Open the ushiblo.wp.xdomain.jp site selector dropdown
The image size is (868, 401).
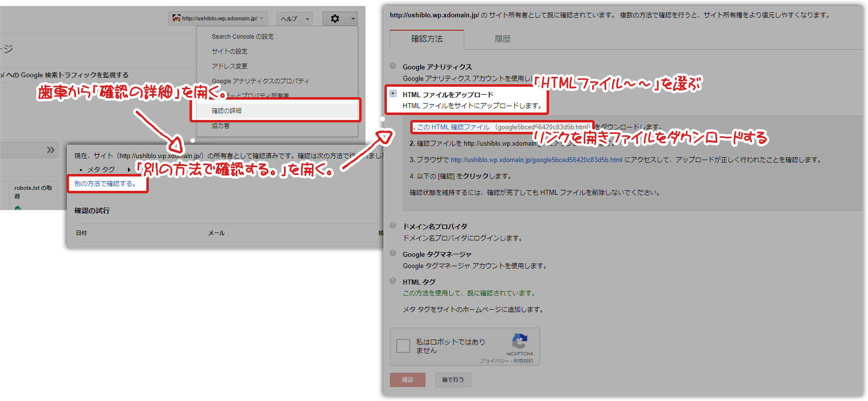tap(218, 18)
